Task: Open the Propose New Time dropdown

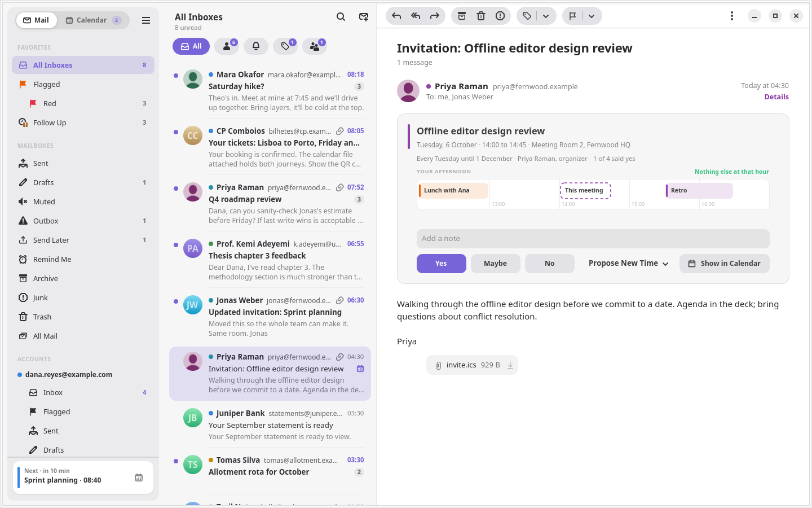Action: (x=628, y=264)
